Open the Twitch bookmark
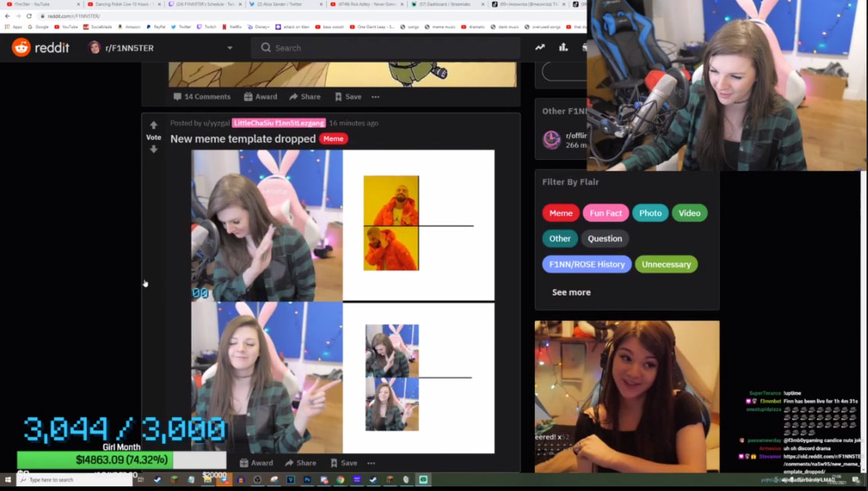The width and height of the screenshot is (868, 491). [x=206, y=27]
